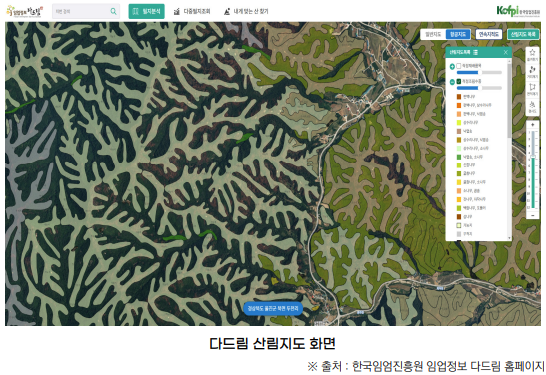This screenshot has height=375, width=546.
Task: Click the search magnifier icon
Action: (114, 11)
